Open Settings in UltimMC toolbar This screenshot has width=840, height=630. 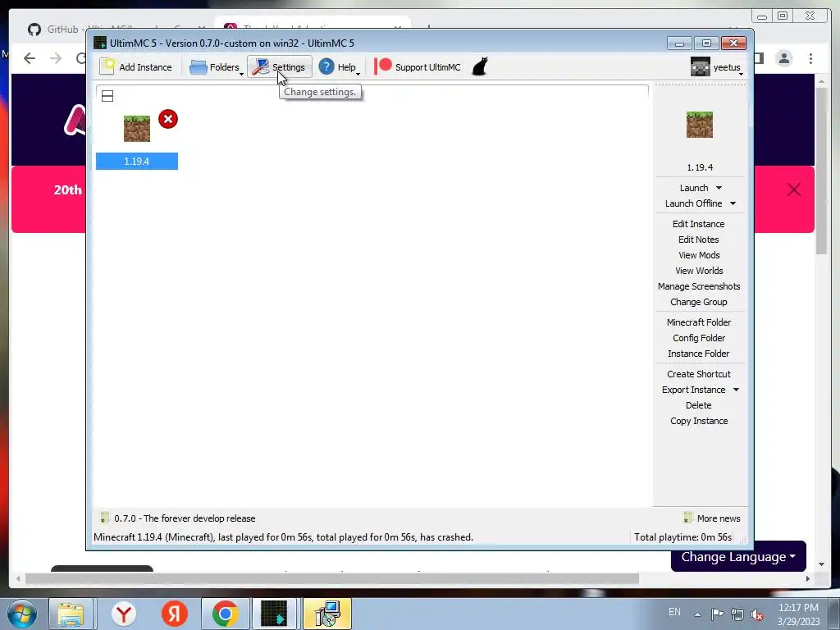pos(280,67)
